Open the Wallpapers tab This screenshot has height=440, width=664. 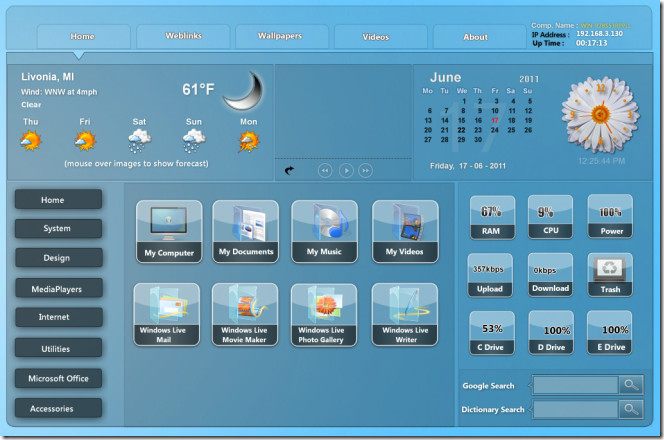(280, 37)
